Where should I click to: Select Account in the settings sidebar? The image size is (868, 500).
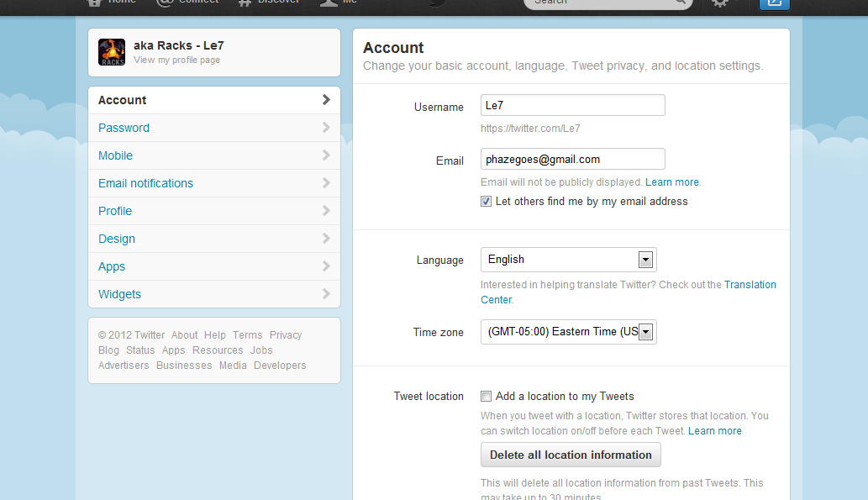tap(214, 100)
